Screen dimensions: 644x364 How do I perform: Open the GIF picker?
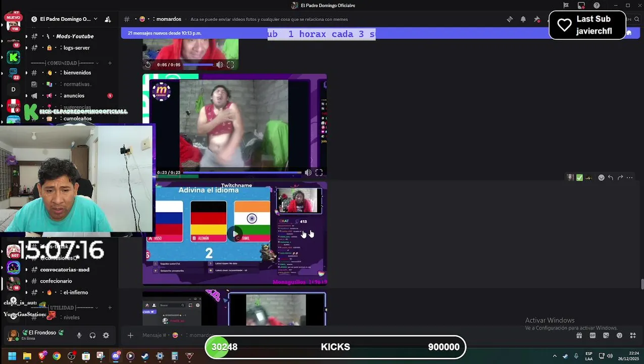coord(592,335)
